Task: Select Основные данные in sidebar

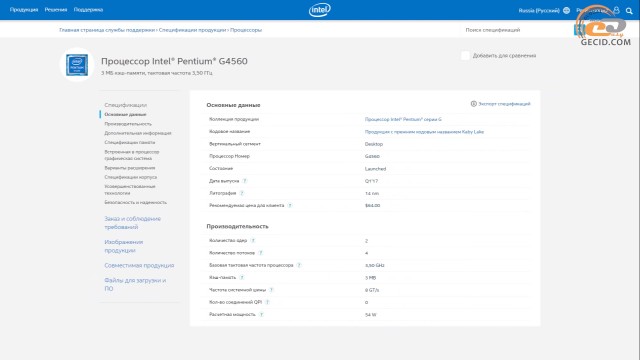Action: pos(125,114)
